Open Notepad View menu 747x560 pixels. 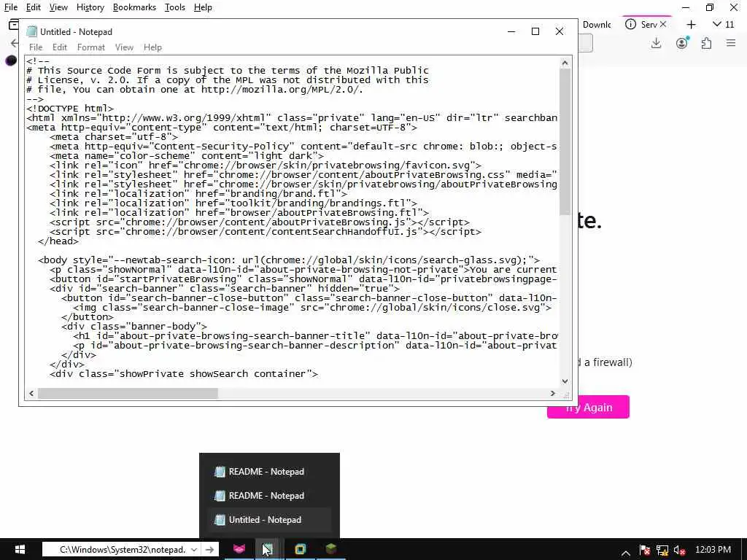coord(124,47)
